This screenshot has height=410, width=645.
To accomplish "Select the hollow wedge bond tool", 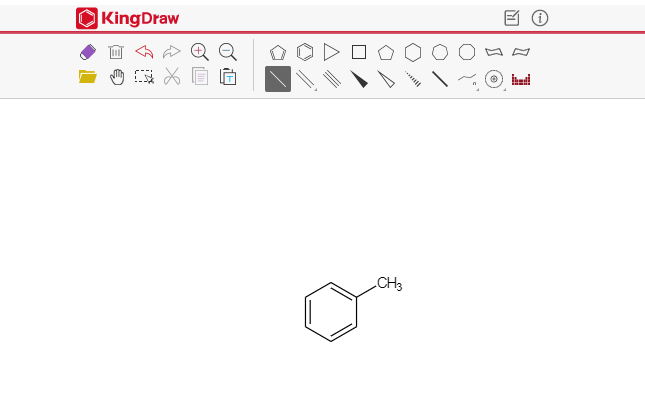I will point(386,79).
